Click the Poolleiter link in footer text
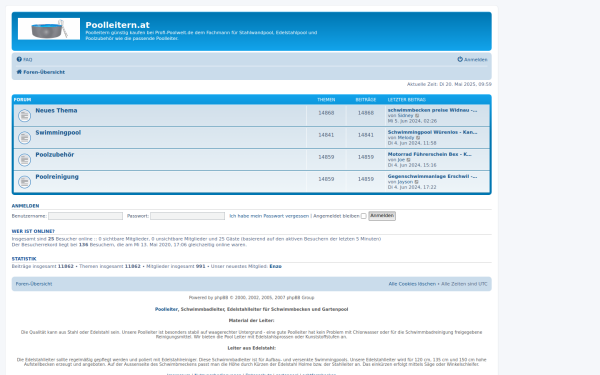The image size is (600, 375). pyautogui.click(x=166, y=309)
